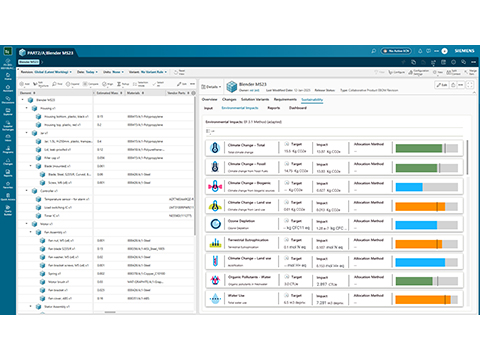
Task: Click the Water Use droplet icon
Action: (x=215, y=299)
